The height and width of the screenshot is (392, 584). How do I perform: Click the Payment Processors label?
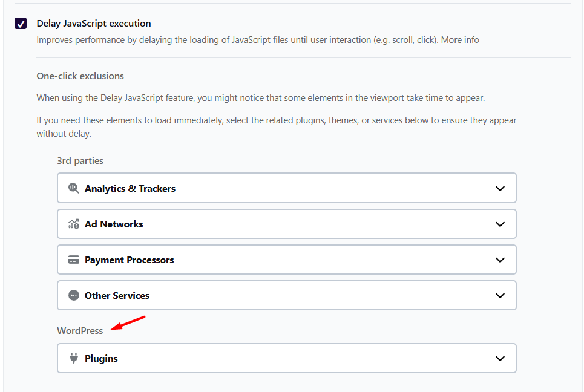[130, 260]
